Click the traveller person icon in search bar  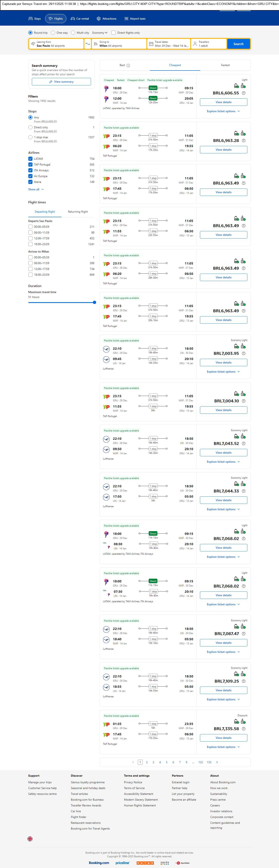click(x=195, y=44)
